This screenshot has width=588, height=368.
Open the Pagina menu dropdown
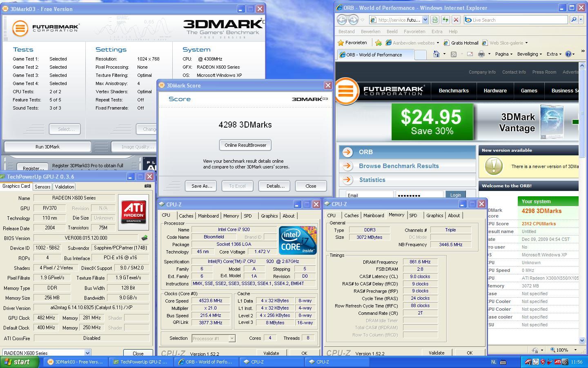(x=504, y=54)
